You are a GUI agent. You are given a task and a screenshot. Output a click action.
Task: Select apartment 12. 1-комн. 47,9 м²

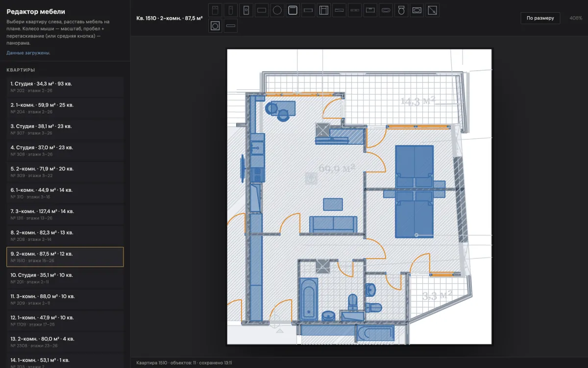[x=65, y=321]
